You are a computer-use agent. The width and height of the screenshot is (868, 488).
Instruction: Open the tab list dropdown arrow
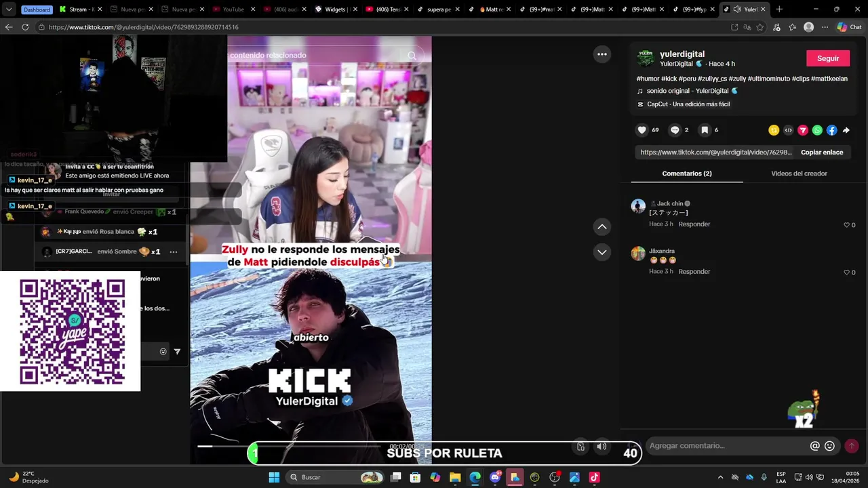click(9, 9)
